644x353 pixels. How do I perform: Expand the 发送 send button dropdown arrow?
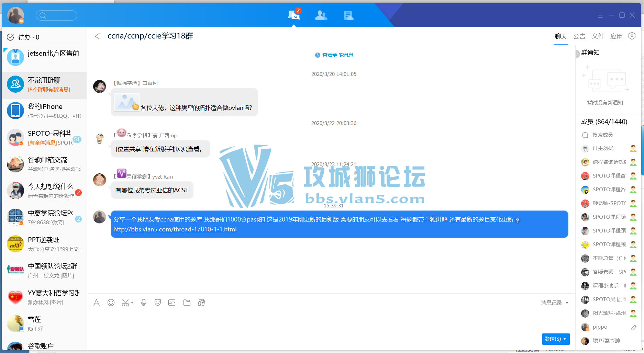pos(565,339)
